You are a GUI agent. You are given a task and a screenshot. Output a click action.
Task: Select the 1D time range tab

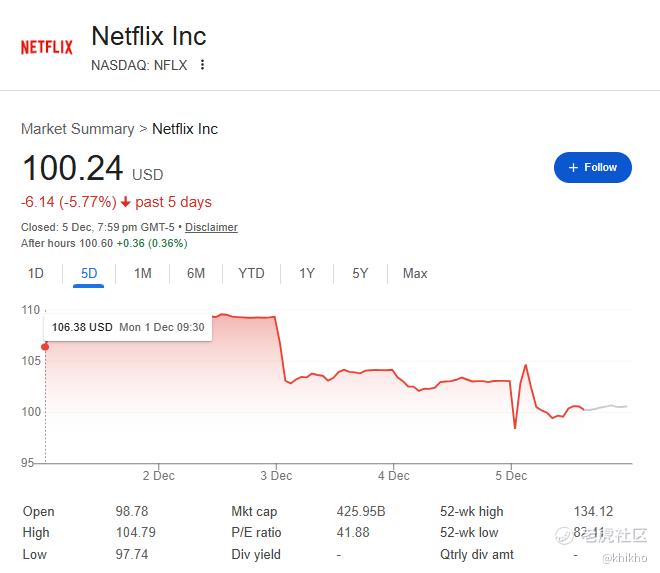pos(36,273)
